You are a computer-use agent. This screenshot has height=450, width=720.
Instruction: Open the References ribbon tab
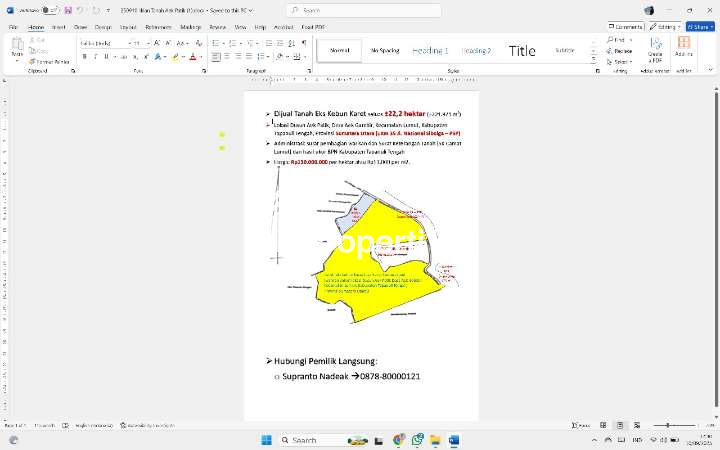(158, 27)
